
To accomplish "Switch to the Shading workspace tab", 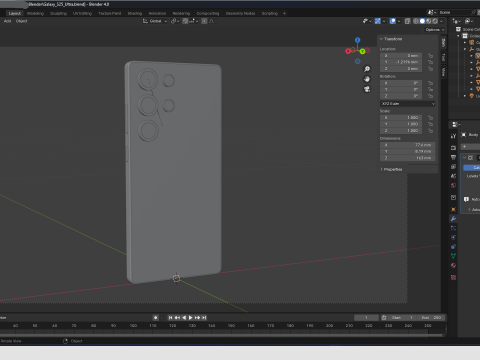I will (135, 13).
